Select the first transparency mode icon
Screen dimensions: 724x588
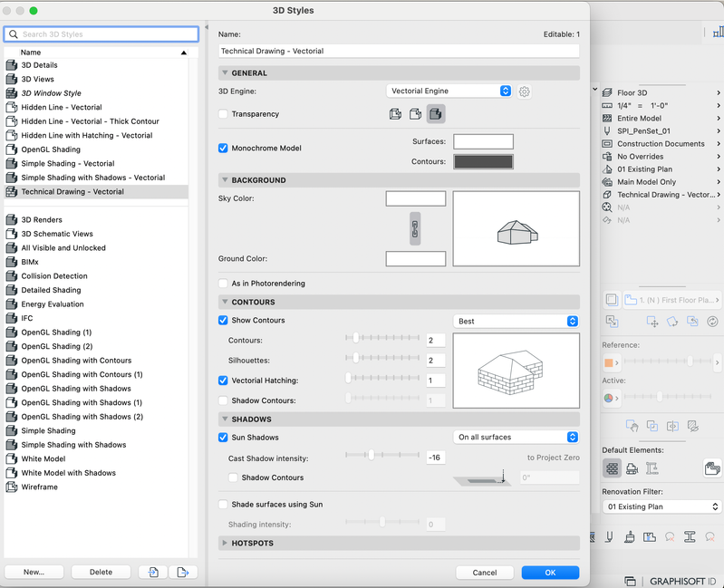coord(395,114)
